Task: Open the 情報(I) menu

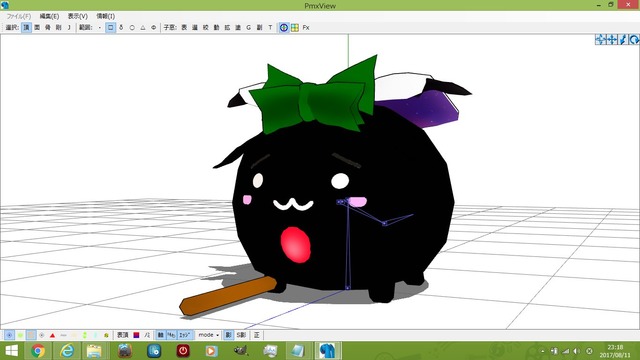Action: 105,16
